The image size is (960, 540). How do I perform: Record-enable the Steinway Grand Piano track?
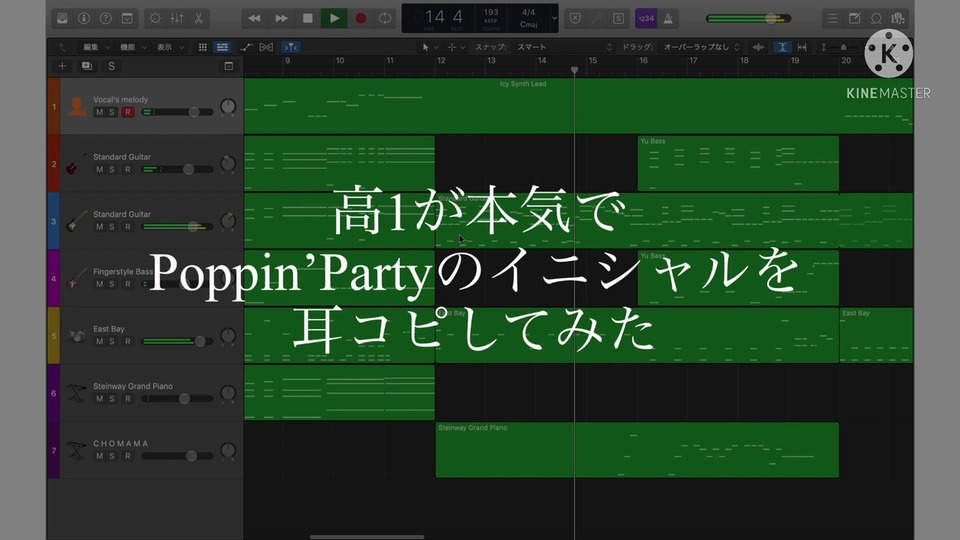(x=127, y=399)
